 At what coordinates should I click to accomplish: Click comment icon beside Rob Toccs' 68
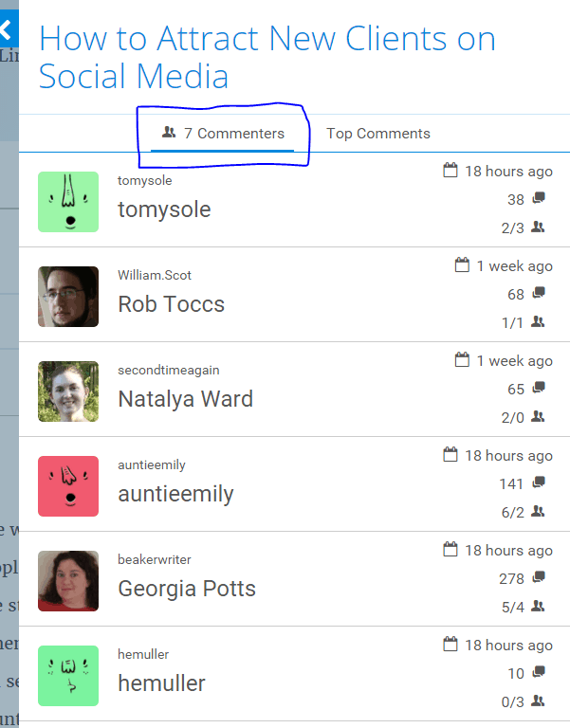(x=539, y=294)
